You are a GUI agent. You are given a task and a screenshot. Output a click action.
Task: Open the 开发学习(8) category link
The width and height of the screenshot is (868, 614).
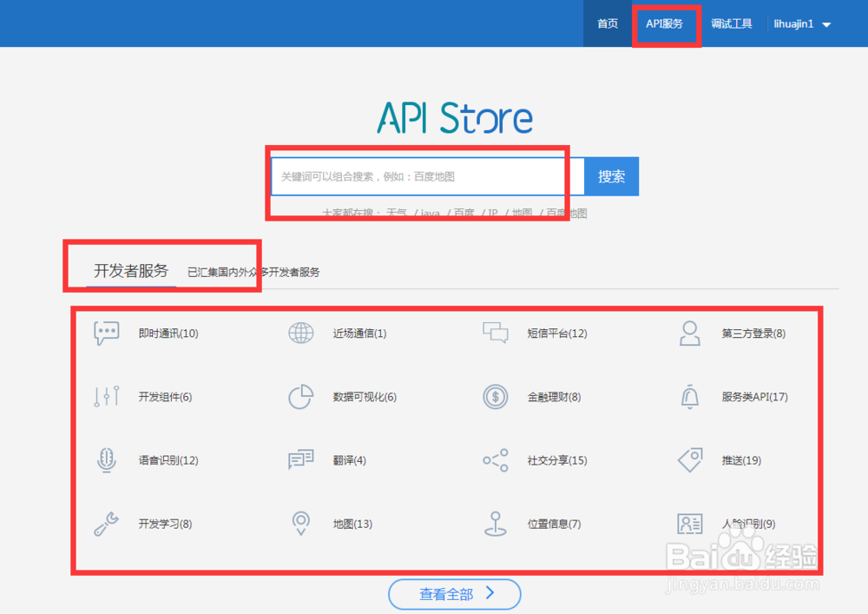[x=165, y=525]
